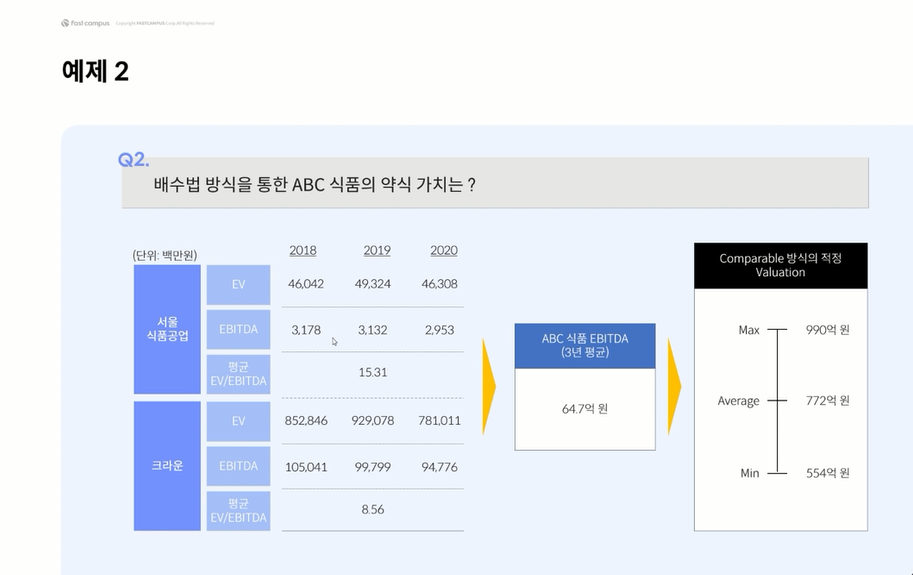Click the value '772억 원'
Screen dimensions: 913x575
[828, 400]
